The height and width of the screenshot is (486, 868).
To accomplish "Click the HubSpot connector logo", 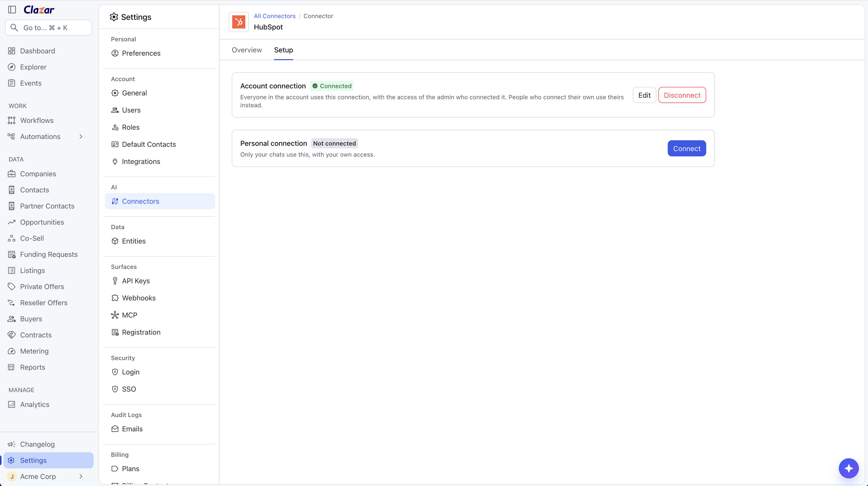I will 239,22.
